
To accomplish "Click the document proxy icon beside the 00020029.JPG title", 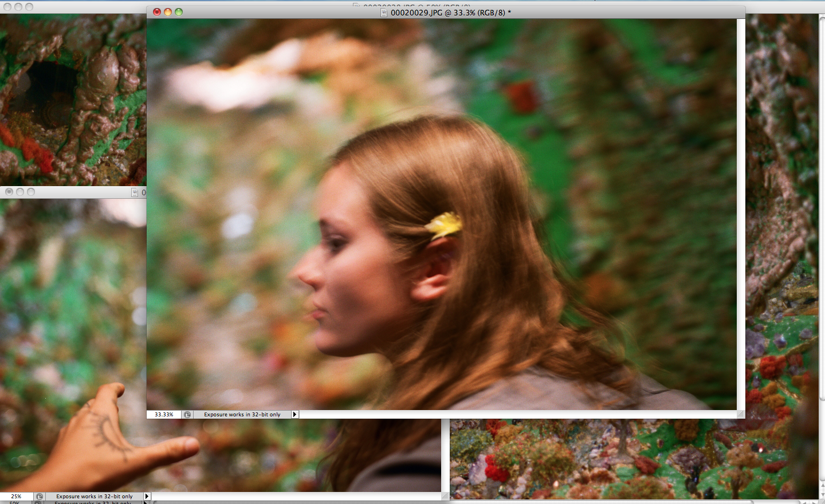I will click(x=384, y=13).
